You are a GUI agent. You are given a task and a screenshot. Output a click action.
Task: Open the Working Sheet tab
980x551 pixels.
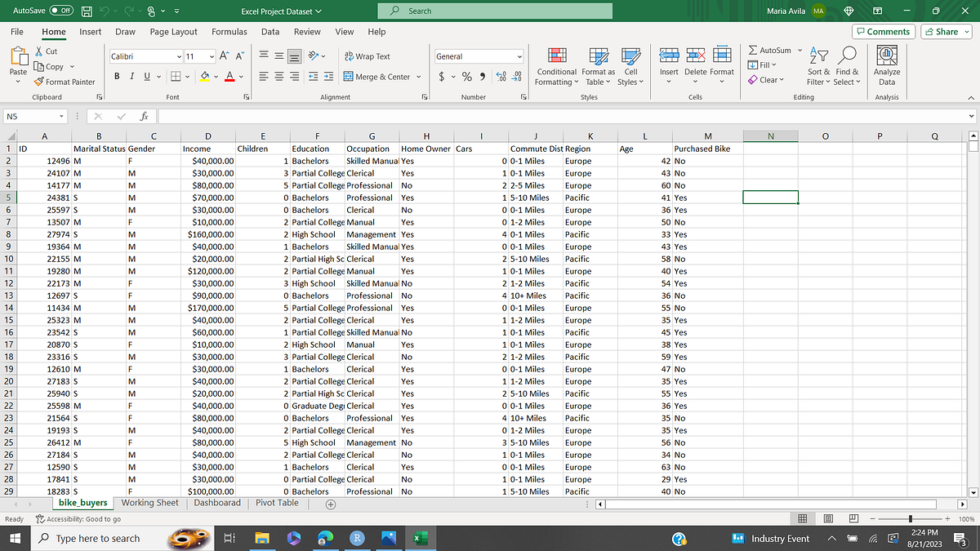tap(149, 503)
